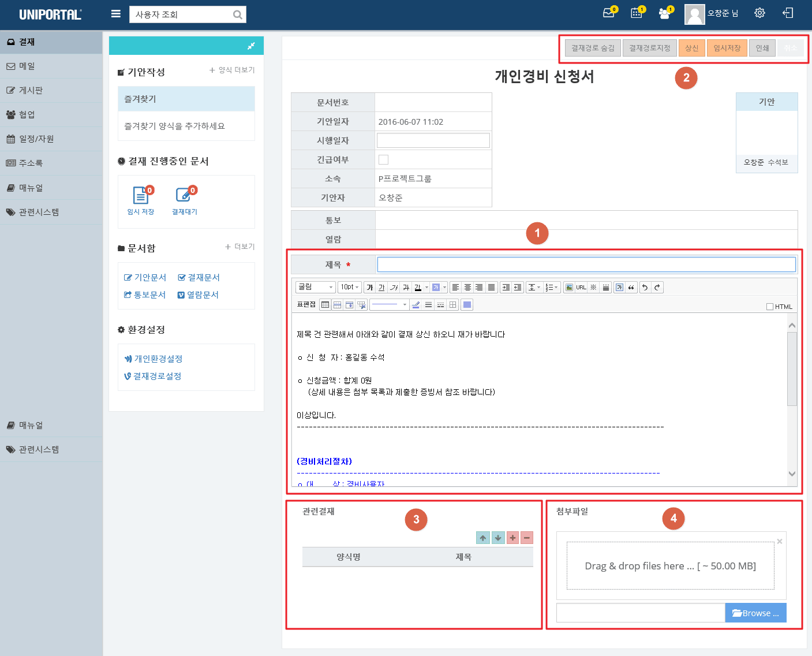Open the 10pt font size dropdown
The width and height of the screenshot is (812, 656).
[x=350, y=287]
